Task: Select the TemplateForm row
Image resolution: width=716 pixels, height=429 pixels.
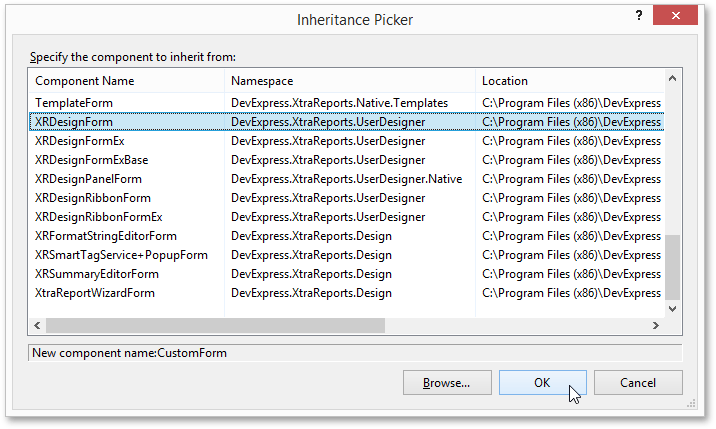Action: (x=347, y=103)
